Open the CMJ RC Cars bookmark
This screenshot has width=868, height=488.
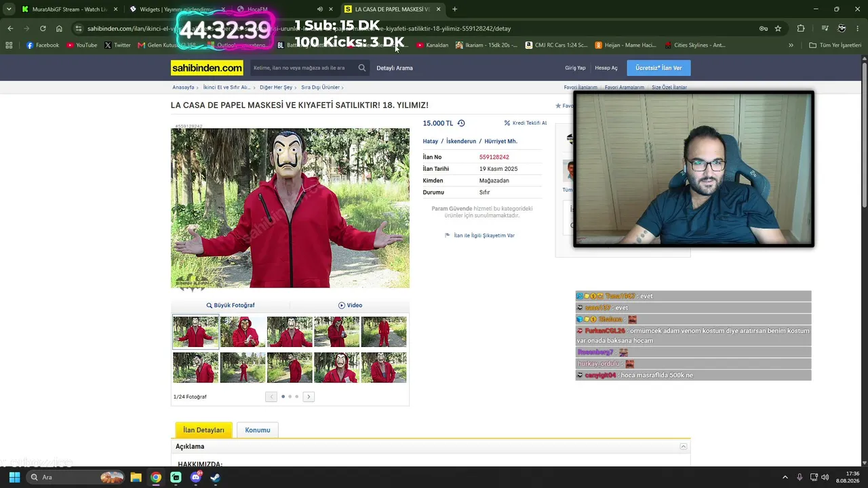click(556, 45)
